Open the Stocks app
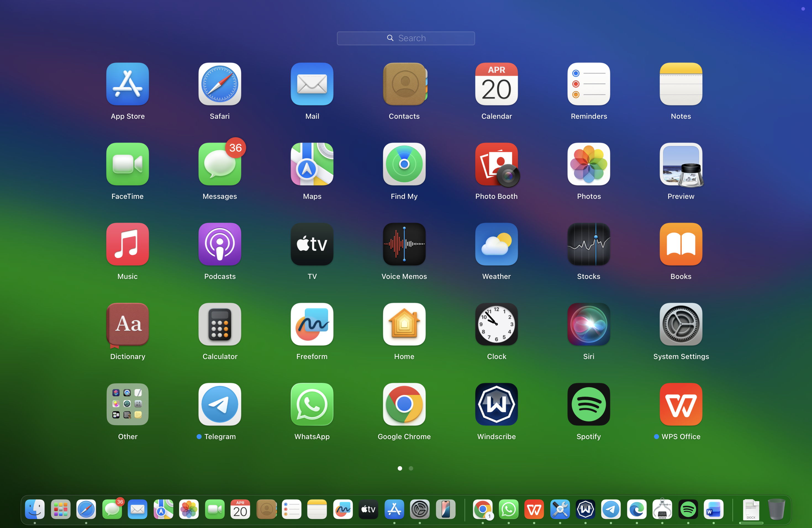The image size is (812, 528). (x=589, y=244)
